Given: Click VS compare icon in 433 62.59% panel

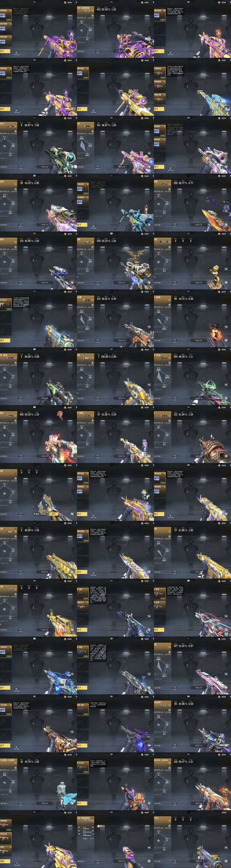Looking at the screenshot, I should 98,51.
